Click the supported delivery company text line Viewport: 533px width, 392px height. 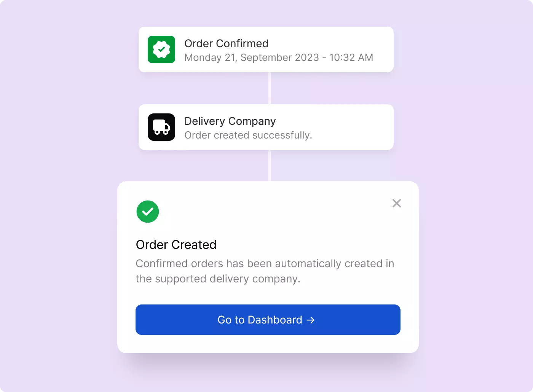218,279
